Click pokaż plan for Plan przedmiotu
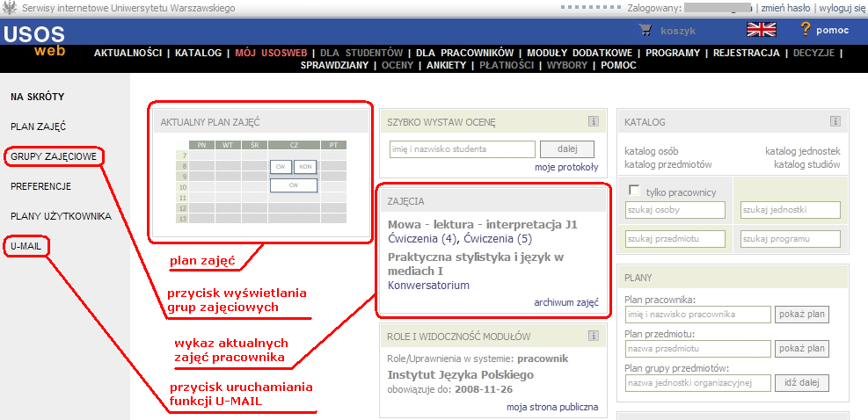Screen dimensions: 868x420 [801, 349]
